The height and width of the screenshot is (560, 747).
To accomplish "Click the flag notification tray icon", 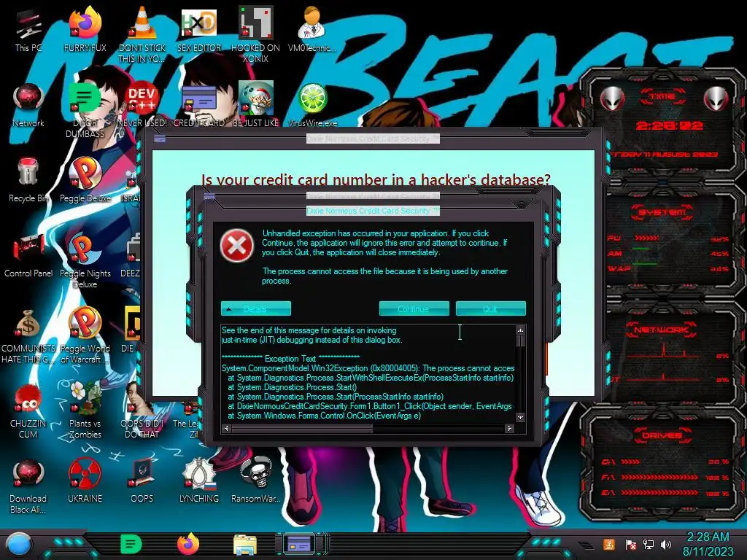I will [x=630, y=544].
